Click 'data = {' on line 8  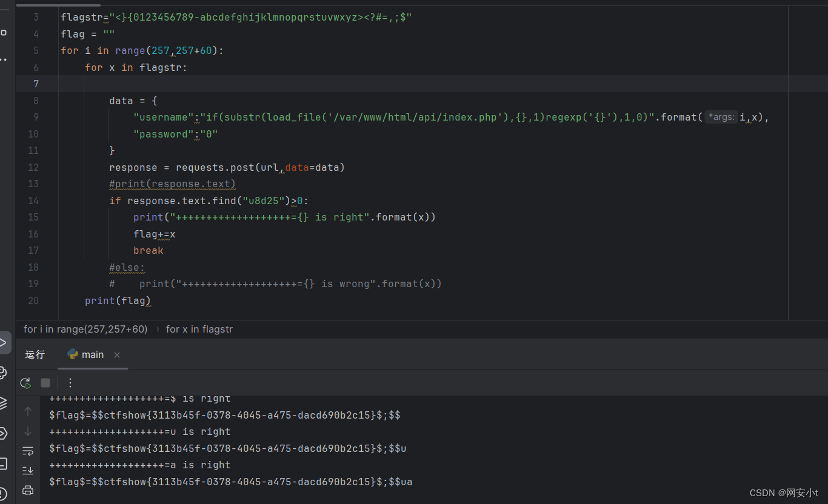tap(133, 101)
